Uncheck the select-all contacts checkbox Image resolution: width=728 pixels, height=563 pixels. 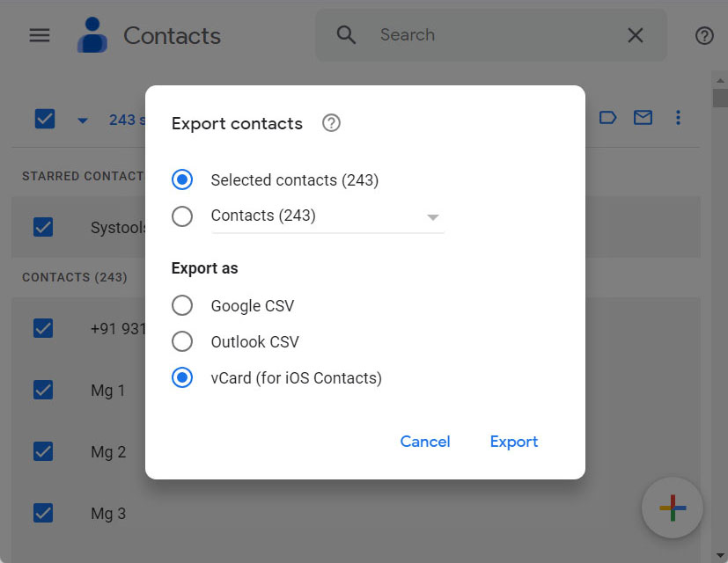pyautogui.click(x=45, y=118)
